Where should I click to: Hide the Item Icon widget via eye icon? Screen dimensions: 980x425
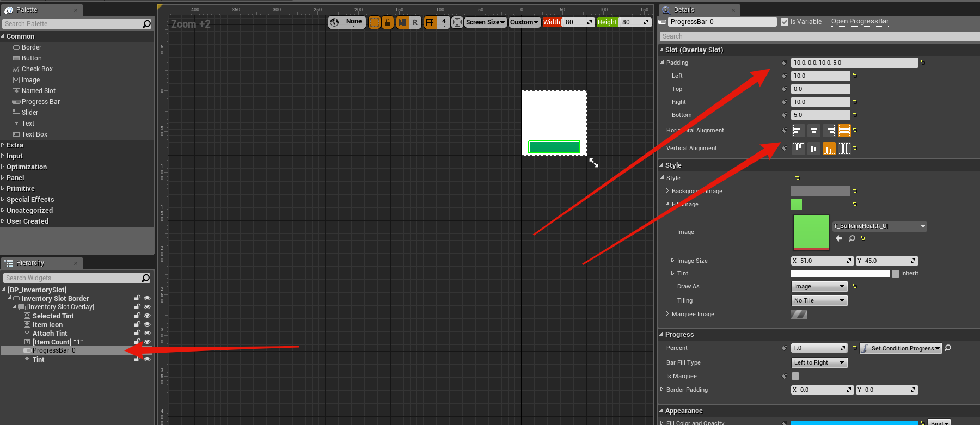coord(147,324)
